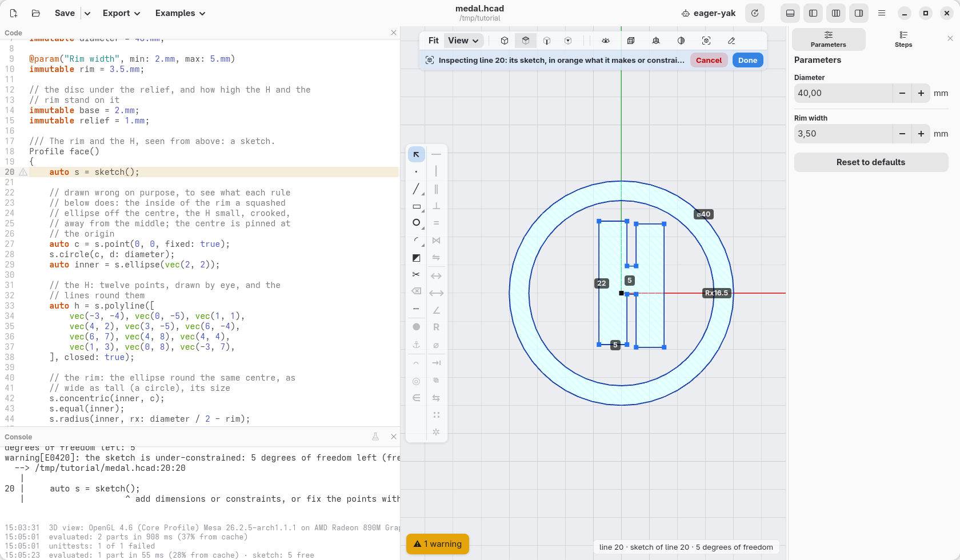Click the new file icon
Viewport: 960px width, 560px height.
click(x=14, y=13)
